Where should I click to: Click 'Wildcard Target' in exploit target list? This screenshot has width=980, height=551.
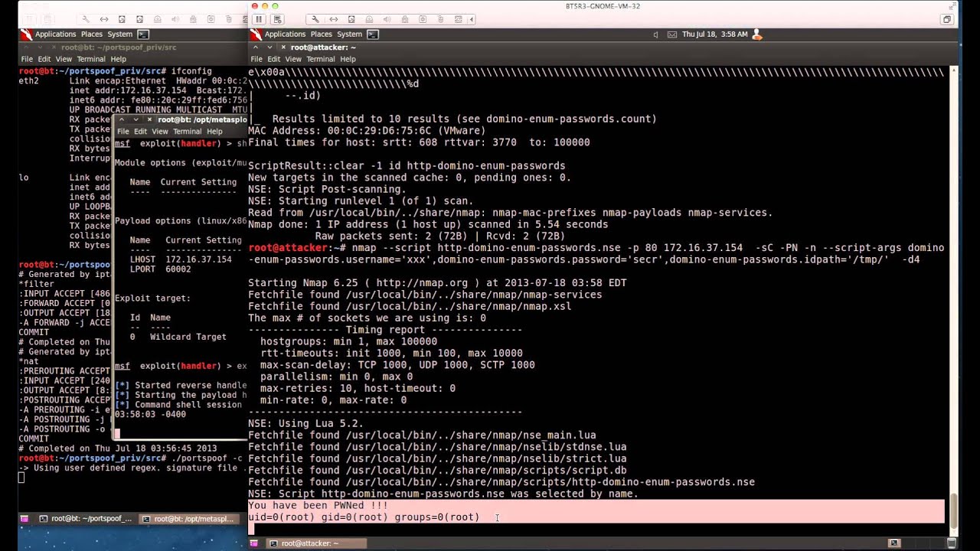[188, 337]
